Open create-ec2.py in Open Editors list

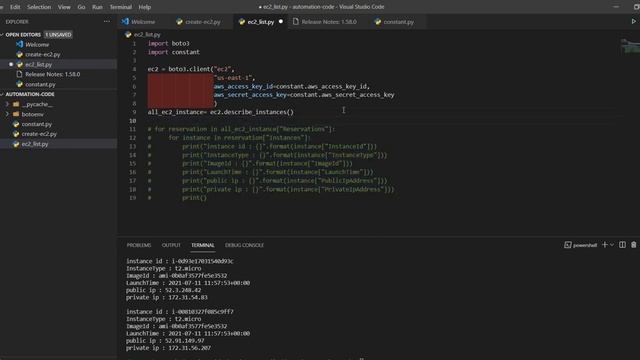(42, 54)
